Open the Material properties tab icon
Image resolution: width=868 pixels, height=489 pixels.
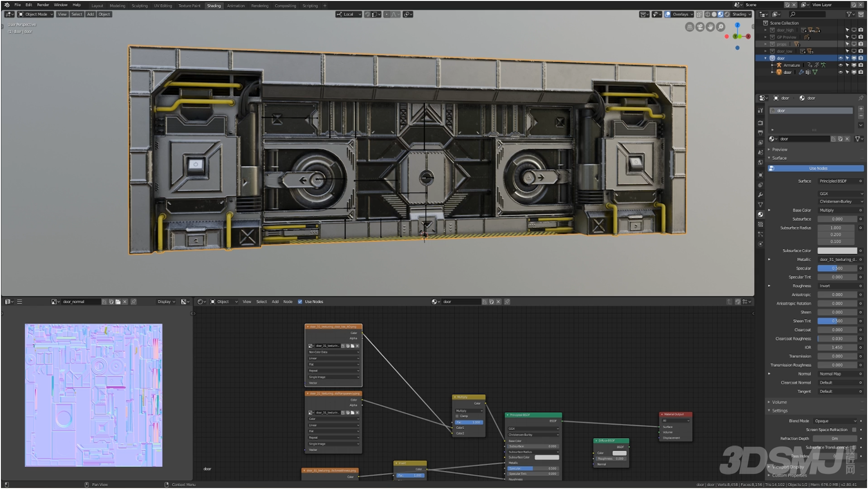click(760, 214)
